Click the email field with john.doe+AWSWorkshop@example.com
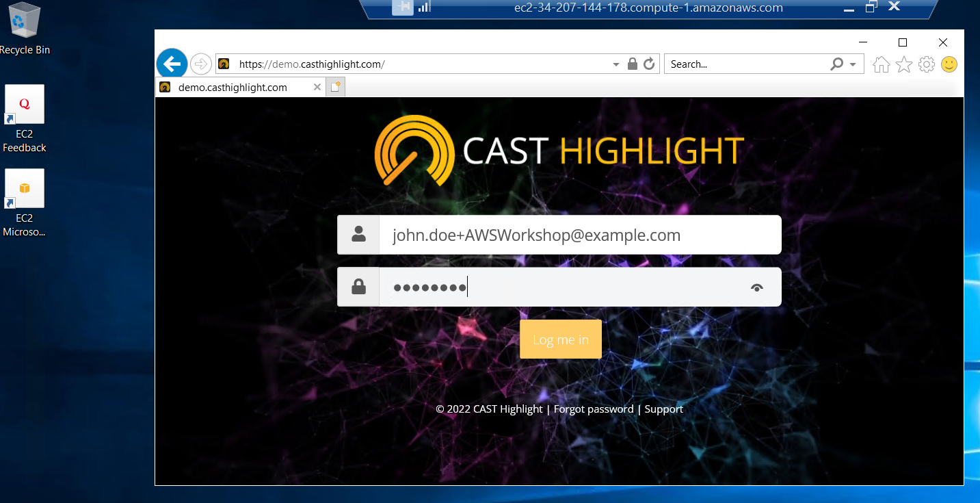980x503 pixels. tap(580, 235)
